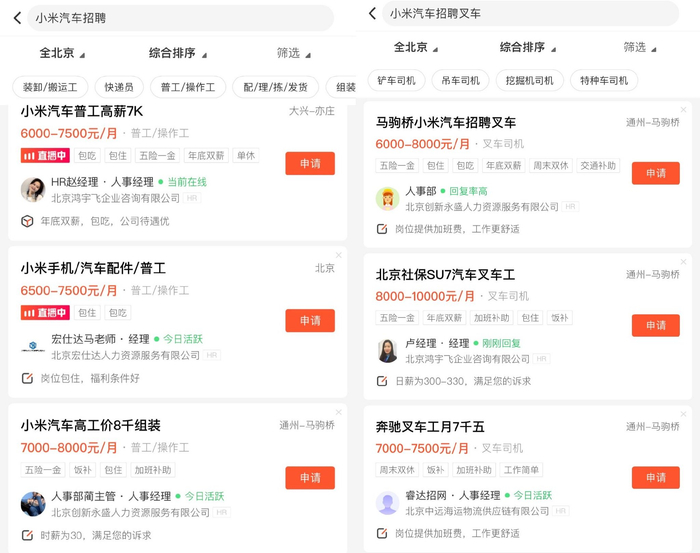Open 筛选 dropdown above 特种车司机 chip
700x553 pixels.
pos(640,47)
